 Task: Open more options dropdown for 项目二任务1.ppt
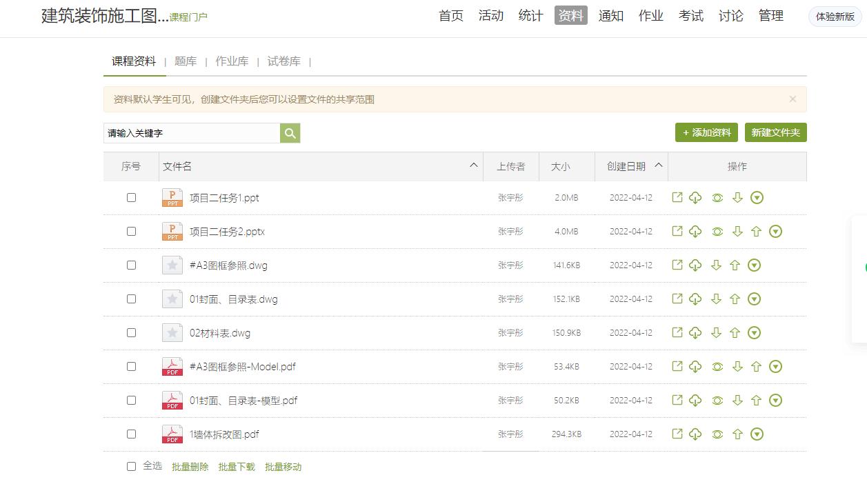pyautogui.click(x=757, y=198)
